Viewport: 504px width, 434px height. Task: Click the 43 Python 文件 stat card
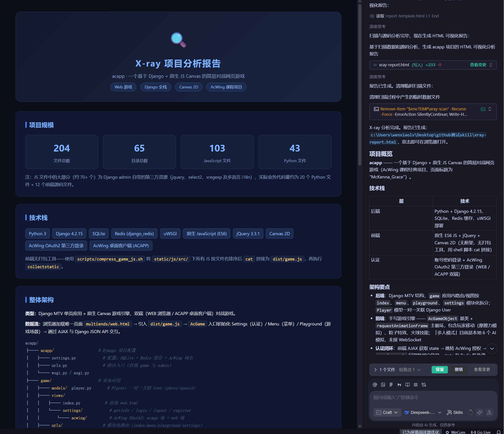click(x=295, y=152)
